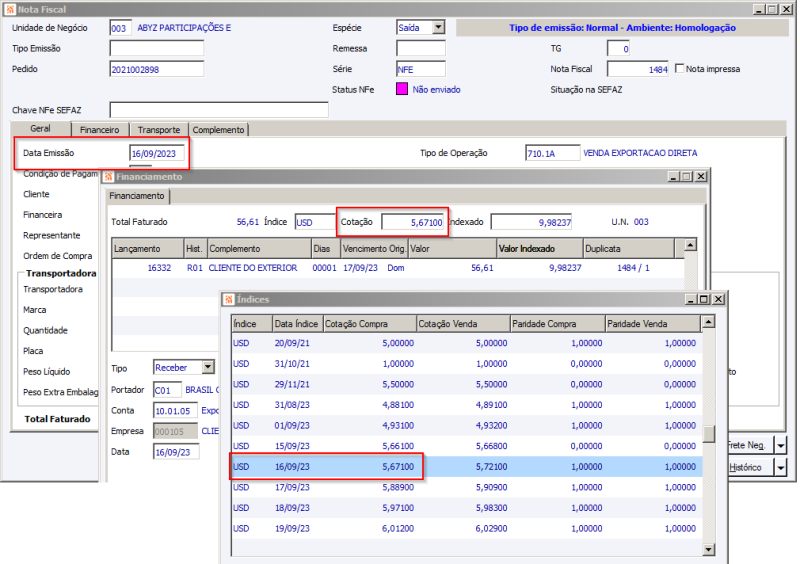Sort by Cotação Venda column header
The width and height of the screenshot is (800, 564).
462,323
